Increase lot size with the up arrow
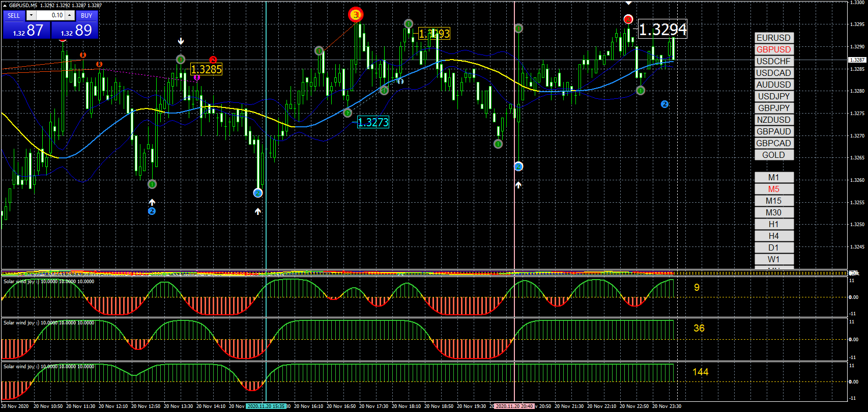868x412 pixels. (70, 15)
